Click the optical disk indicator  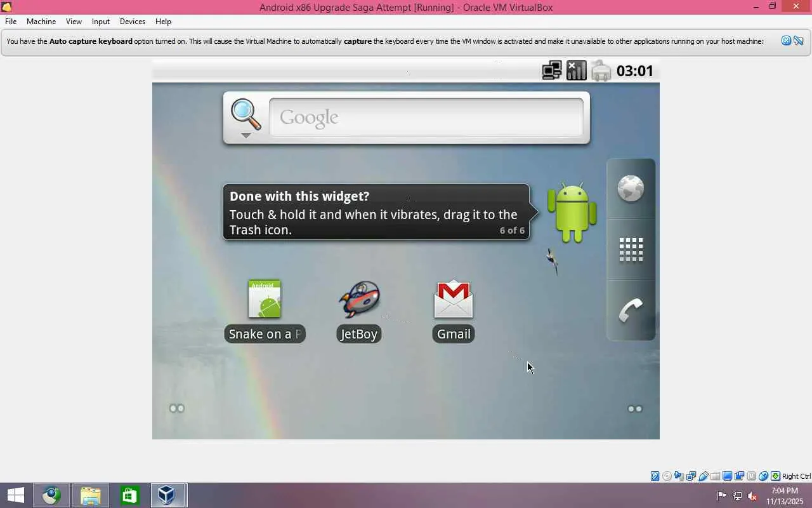point(667,476)
